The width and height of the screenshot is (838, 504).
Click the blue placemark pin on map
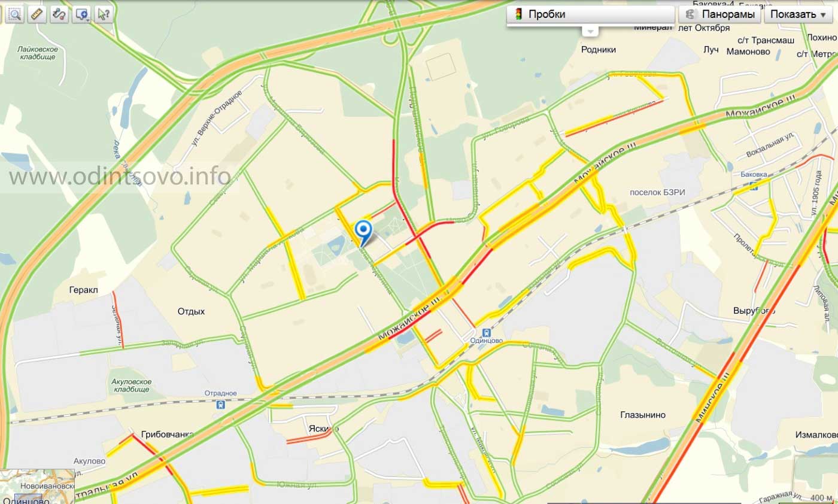coord(363,232)
